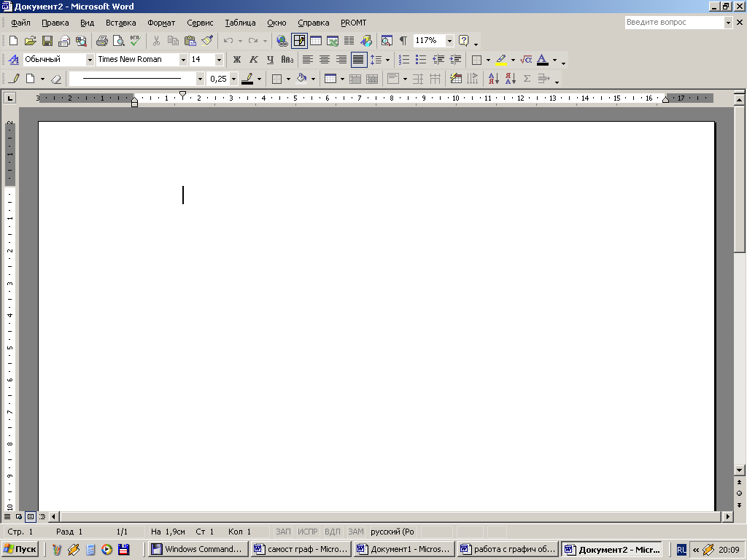The width and height of the screenshot is (747, 560).
Task: Open the Styles and Formatting pane
Action: click(x=14, y=60)
